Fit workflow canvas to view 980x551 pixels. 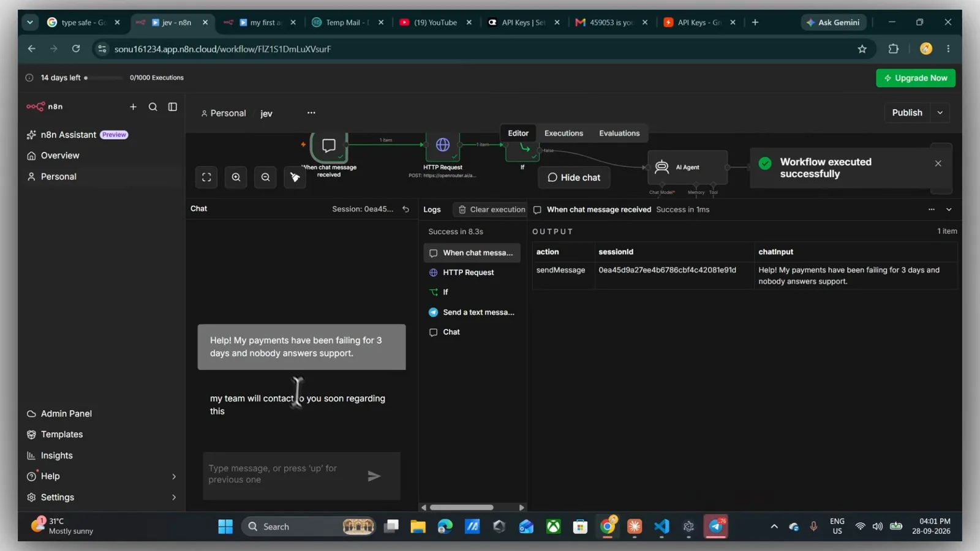206,178
